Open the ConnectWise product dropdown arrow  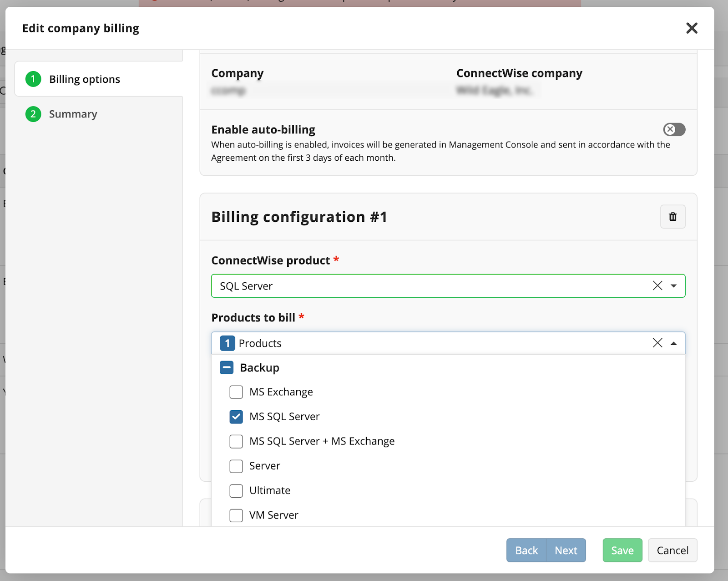673,286
